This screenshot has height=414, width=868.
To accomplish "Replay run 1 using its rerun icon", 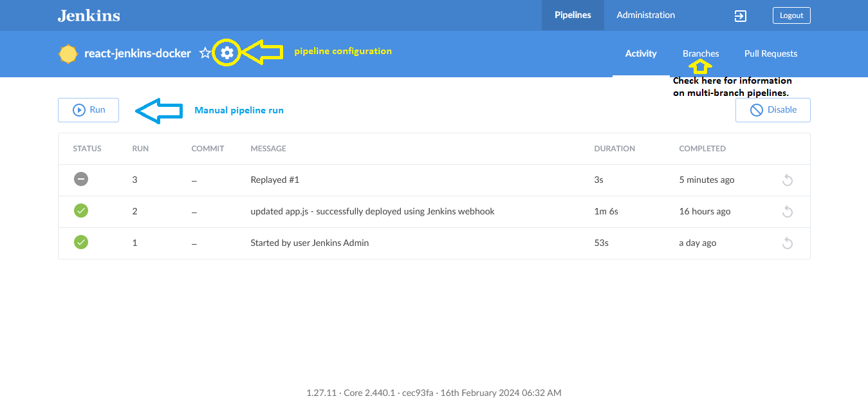I will point(787,243).
